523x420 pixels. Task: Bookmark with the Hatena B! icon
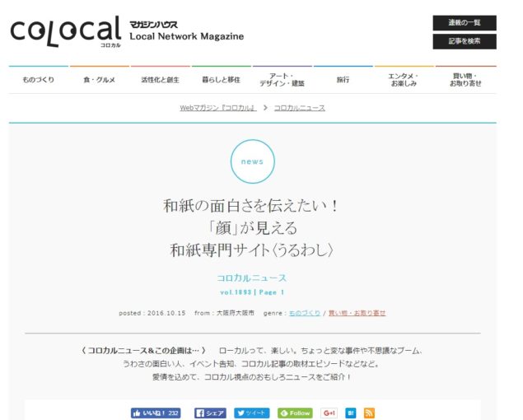[x=351, y=413]
